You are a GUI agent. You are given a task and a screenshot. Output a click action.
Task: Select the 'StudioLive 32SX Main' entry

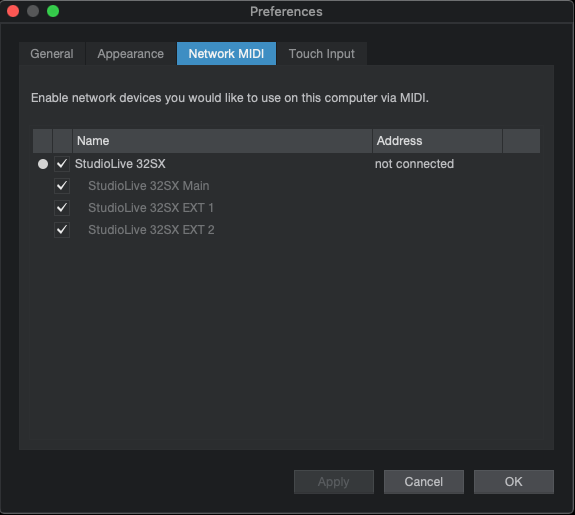point(149,186)
